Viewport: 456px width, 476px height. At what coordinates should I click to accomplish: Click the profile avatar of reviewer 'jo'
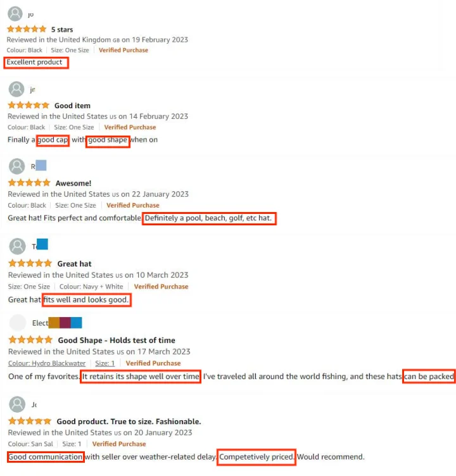click(15, 14)
